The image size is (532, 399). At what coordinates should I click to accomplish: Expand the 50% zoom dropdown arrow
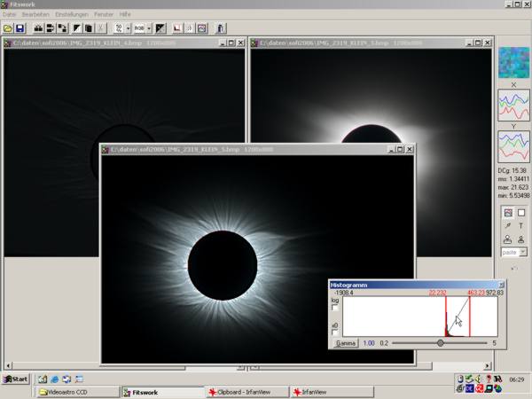129,28
